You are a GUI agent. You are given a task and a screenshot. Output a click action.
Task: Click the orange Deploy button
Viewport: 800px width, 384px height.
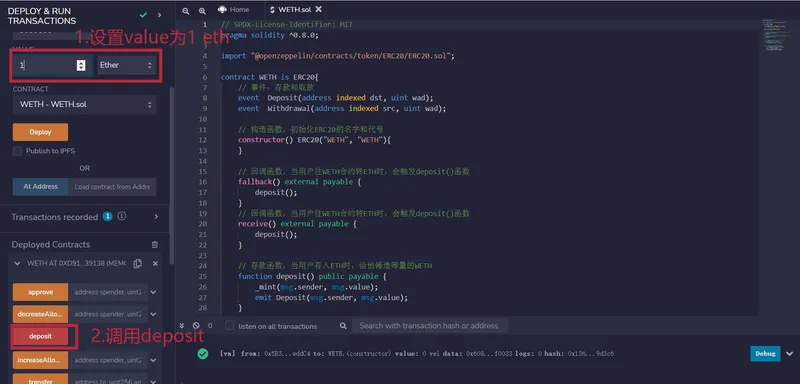pos(40,132)
